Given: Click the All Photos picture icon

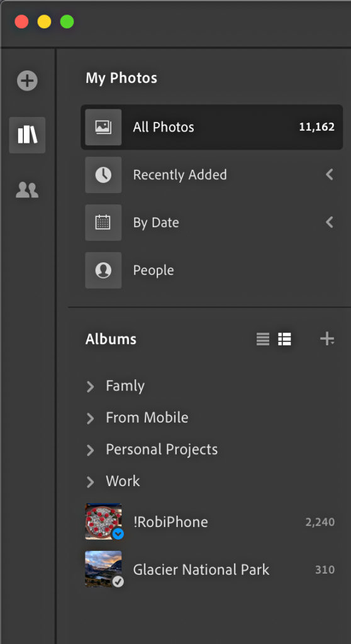Looking at the screenshot, I should 103,127.
